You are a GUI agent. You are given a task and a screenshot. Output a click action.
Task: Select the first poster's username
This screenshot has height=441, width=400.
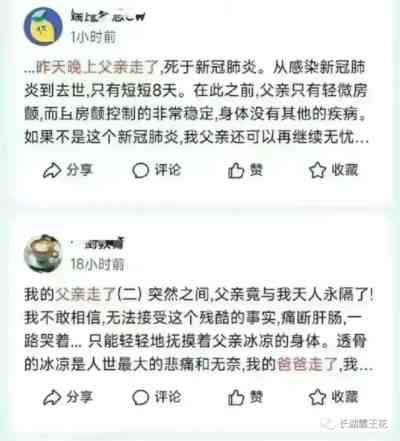tap(108, 16)
